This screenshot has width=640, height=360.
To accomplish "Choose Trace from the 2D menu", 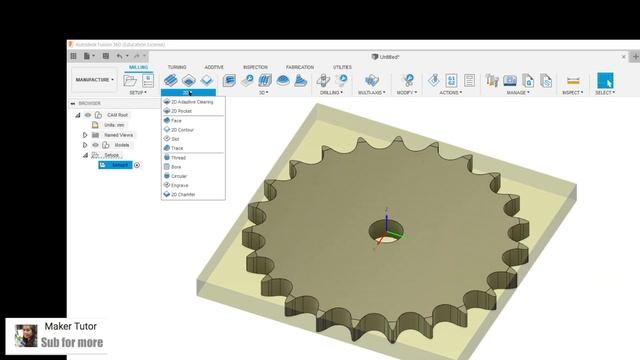I will pyautogui.click(x=193, y=148).
